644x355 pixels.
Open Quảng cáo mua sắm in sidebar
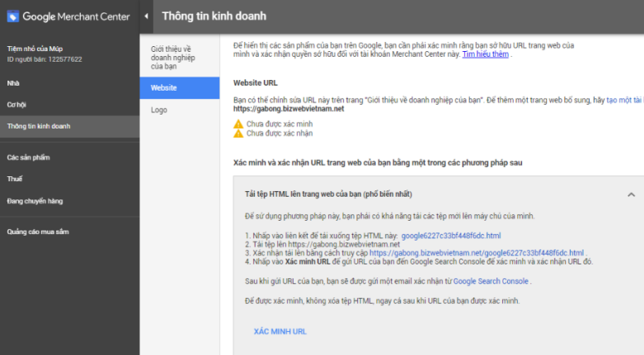tap(38, 232)
